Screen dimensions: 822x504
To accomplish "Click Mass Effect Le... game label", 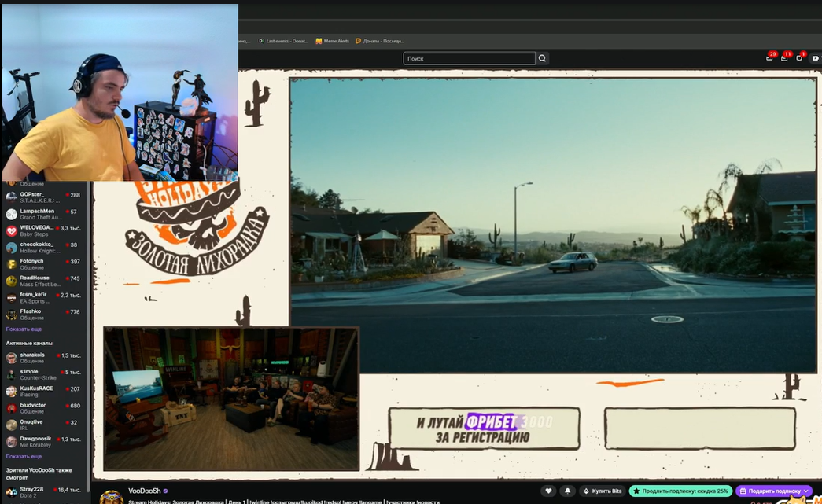I will pos(41,285).
